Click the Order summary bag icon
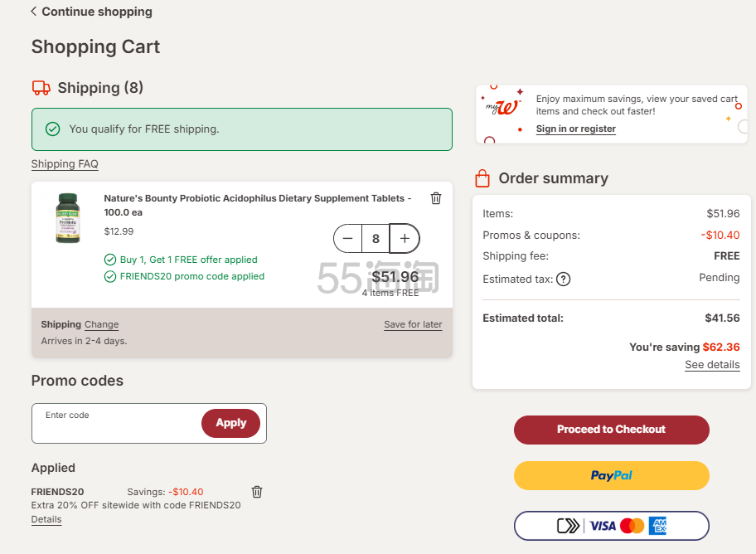Image resolution: width=756 pixels, height=554 pixels. pos(482,178)
